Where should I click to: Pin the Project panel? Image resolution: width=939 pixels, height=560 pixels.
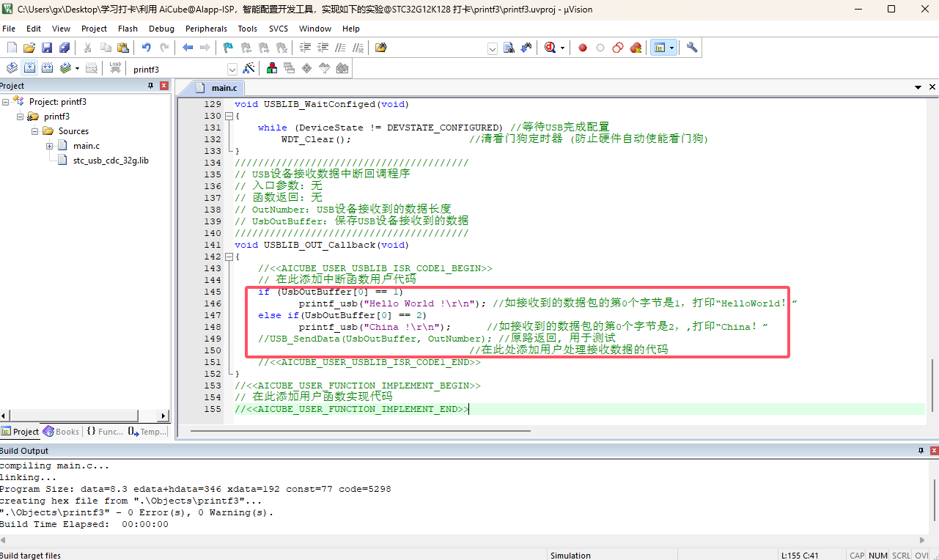[x=151, y=86]
